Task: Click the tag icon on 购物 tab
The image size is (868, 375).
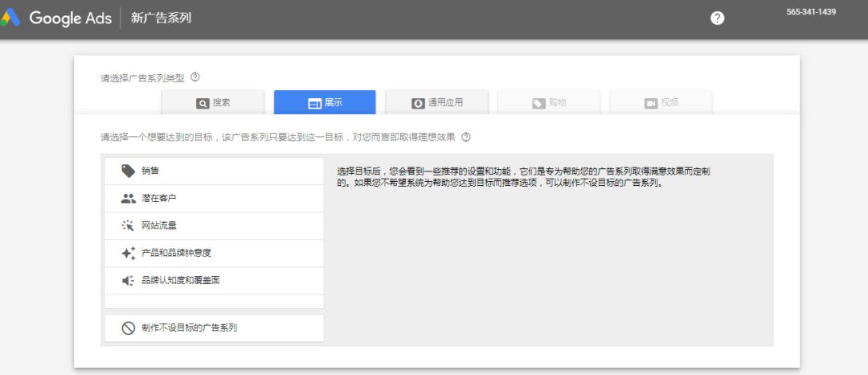Action: point(538,103)
